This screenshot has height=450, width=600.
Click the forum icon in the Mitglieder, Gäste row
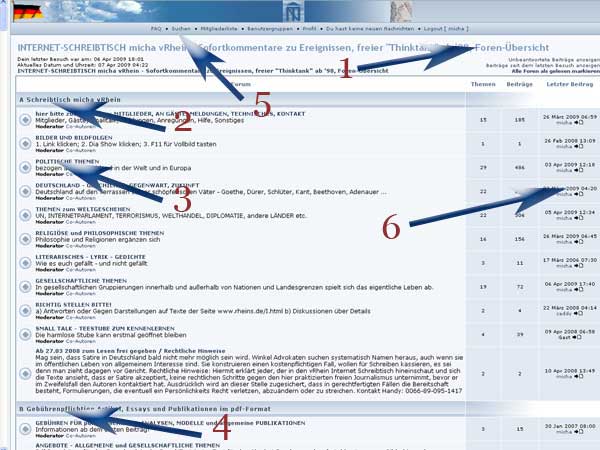[25, 120]
